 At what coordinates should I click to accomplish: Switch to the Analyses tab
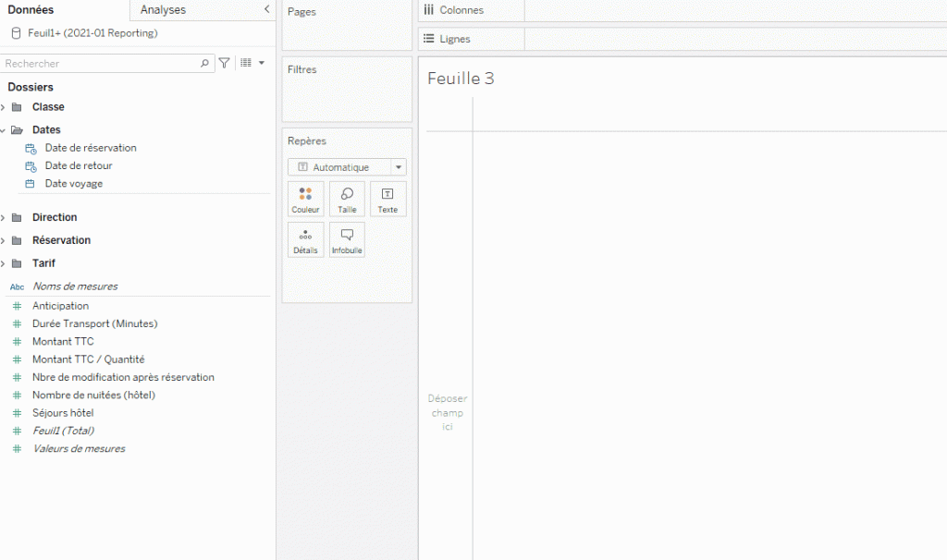pyautogui.click(x=163, y=9)
